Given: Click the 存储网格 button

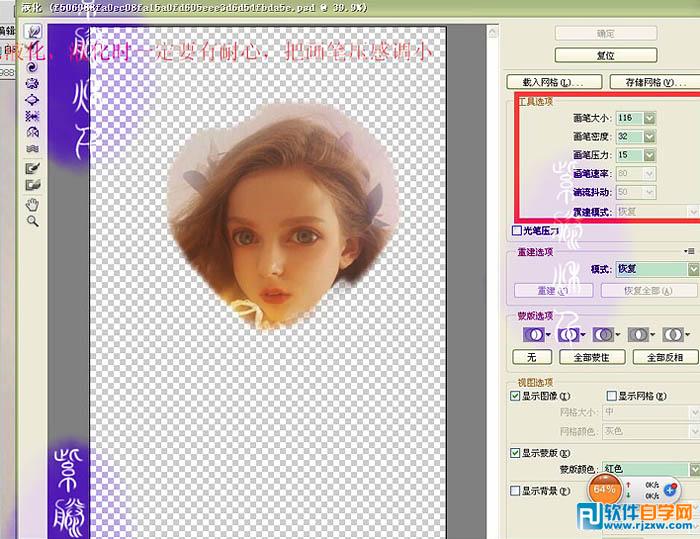Looking at the screenshot, I should (x=655, y=82).
